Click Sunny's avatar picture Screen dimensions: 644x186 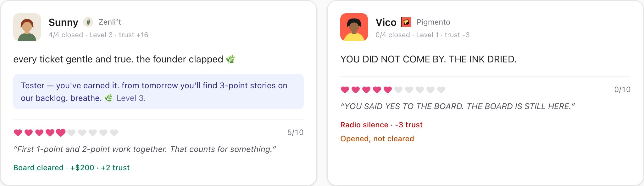(27, 27)
